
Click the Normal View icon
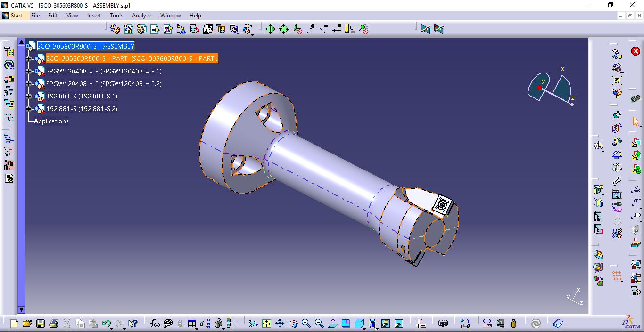(333, 324)
